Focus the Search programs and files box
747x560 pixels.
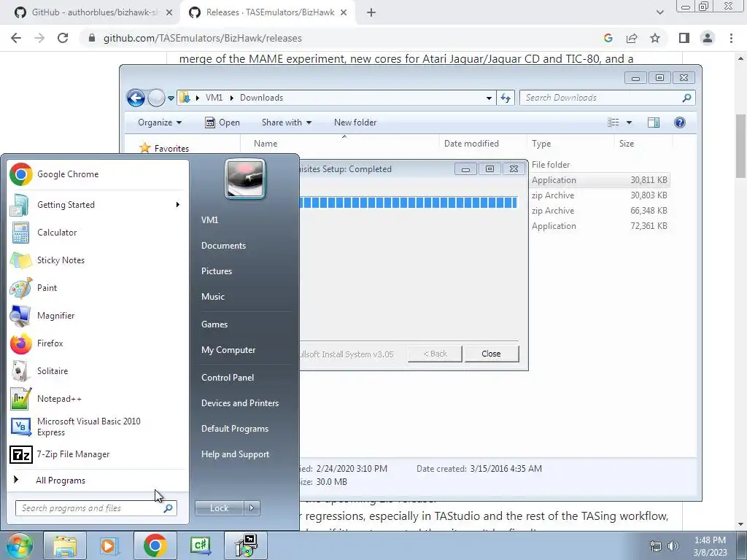(x=96, y=508)
